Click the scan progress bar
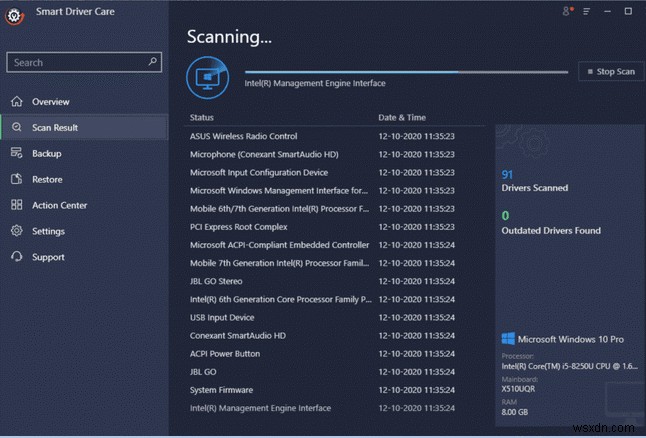 407,72
